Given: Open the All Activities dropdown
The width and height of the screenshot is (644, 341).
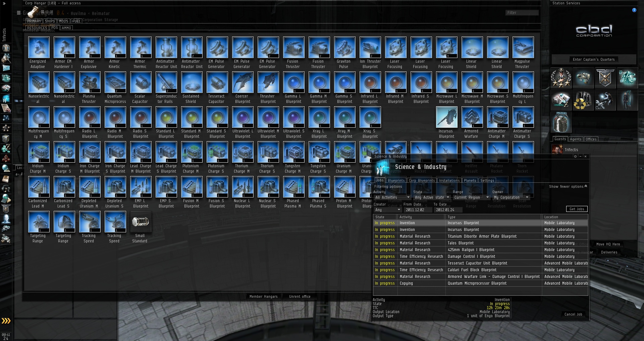Looking at the screenshot, I should 392,197.
